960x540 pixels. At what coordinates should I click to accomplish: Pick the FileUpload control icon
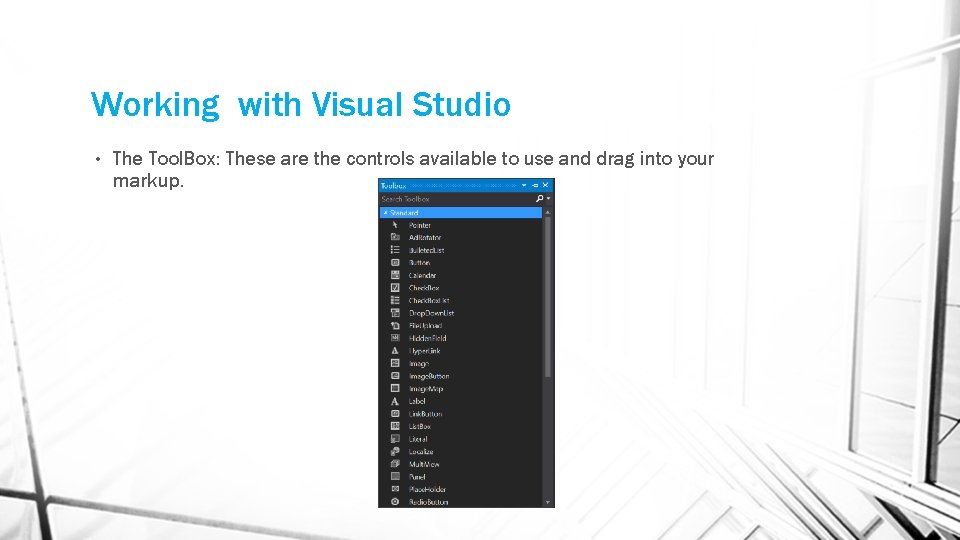click(395, 325)
